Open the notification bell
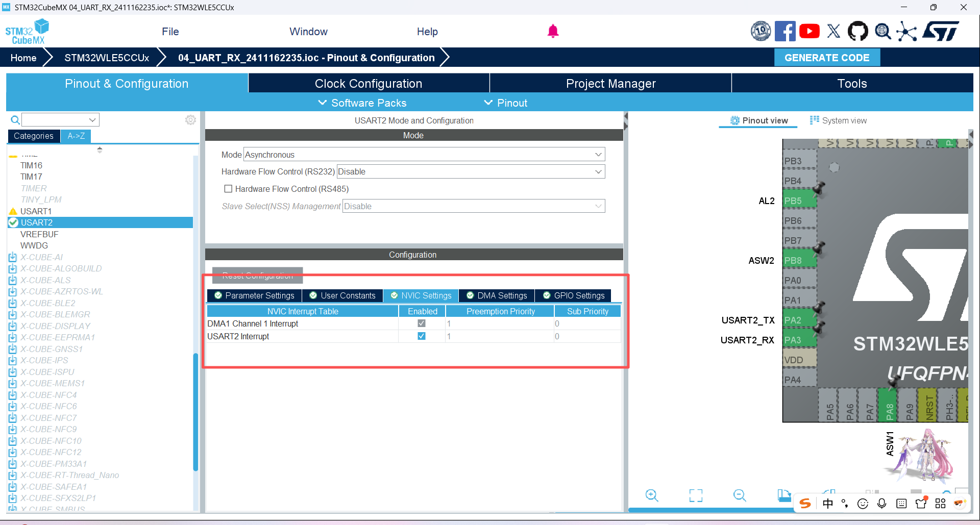This screenshot has height=525, width=980. 553,32
